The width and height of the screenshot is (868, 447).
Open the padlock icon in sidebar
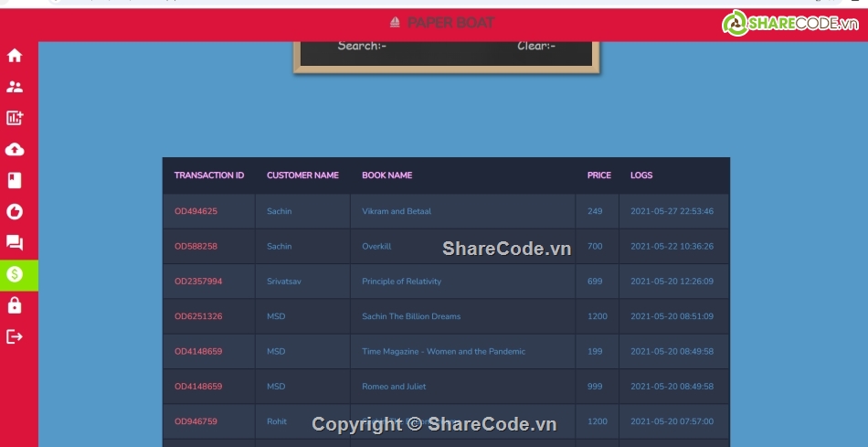click(15, 305)
